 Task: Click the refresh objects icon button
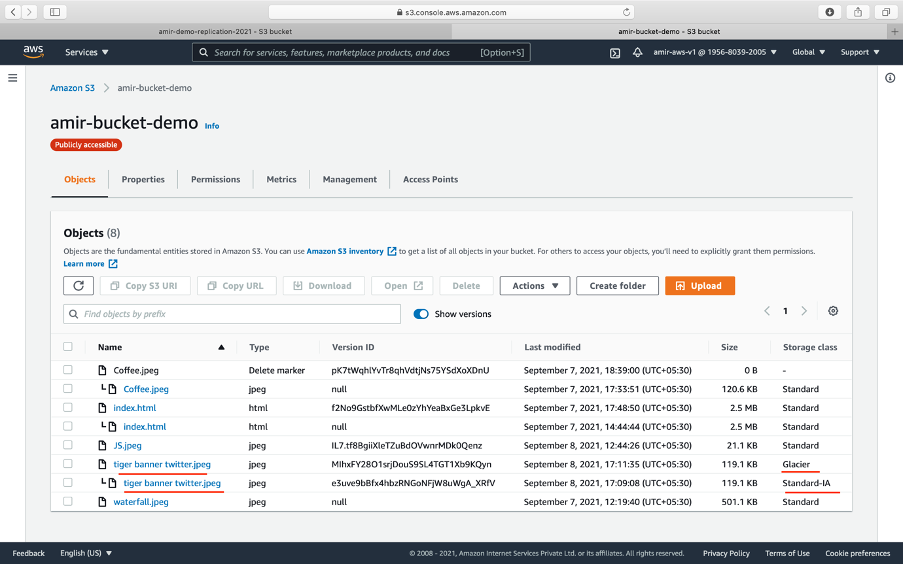pyautogui.click(x=79, y=286)
